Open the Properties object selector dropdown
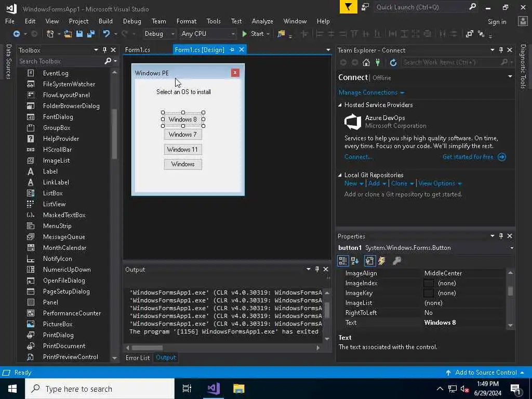 pos(512,248)
